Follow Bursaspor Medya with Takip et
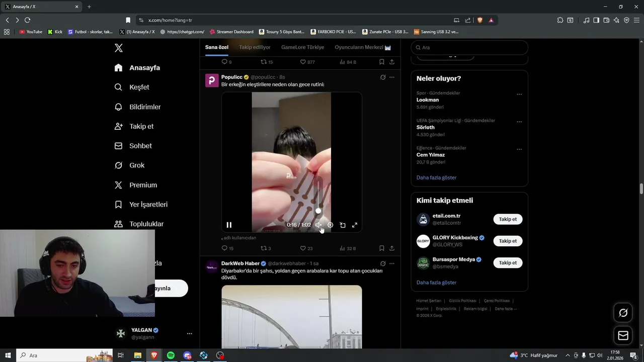The height and width of the screenshot is (362, 644). click(508, 262)
